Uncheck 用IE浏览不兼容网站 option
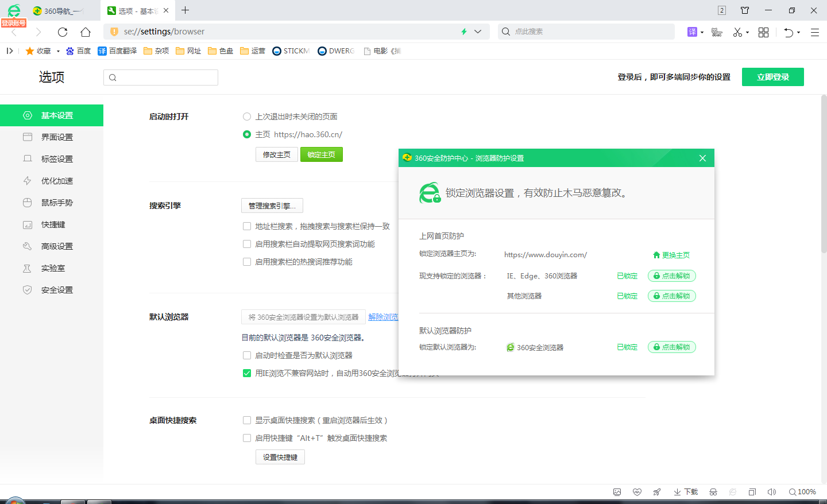This screenshot has width=827, height=504. [247, 373]
